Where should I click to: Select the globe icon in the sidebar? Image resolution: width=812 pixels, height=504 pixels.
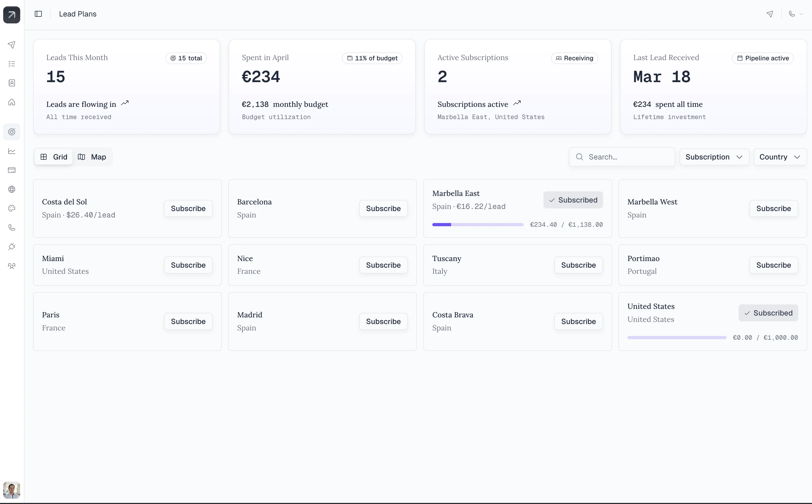pos(12,189)
